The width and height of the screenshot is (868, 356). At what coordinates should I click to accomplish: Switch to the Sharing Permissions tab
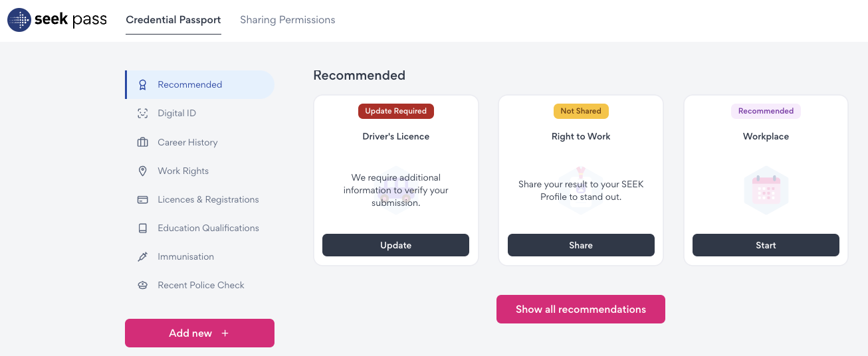287,20
